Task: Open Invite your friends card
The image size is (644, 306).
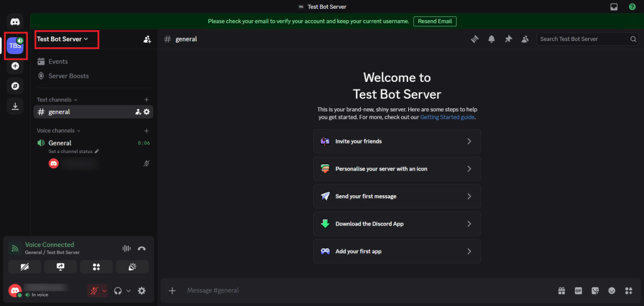Action: click(397, 141)
